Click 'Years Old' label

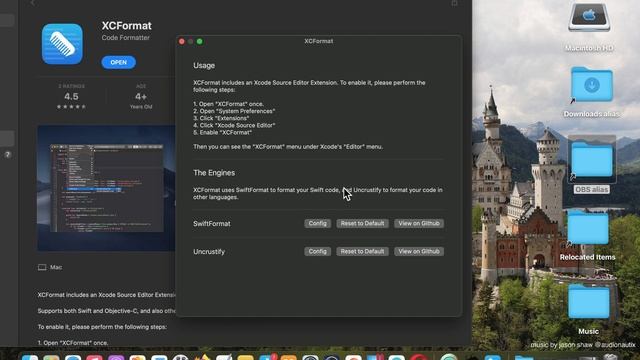(x=141, y=107)
